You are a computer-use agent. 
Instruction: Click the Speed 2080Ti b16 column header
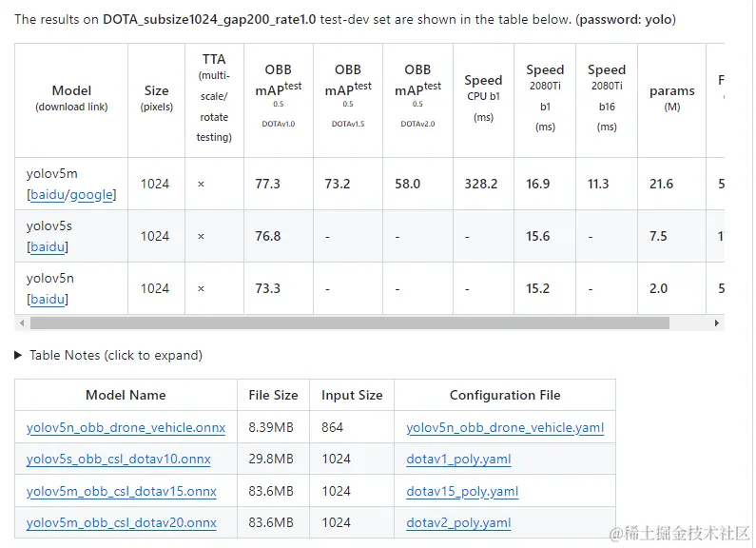click(607, 98)
